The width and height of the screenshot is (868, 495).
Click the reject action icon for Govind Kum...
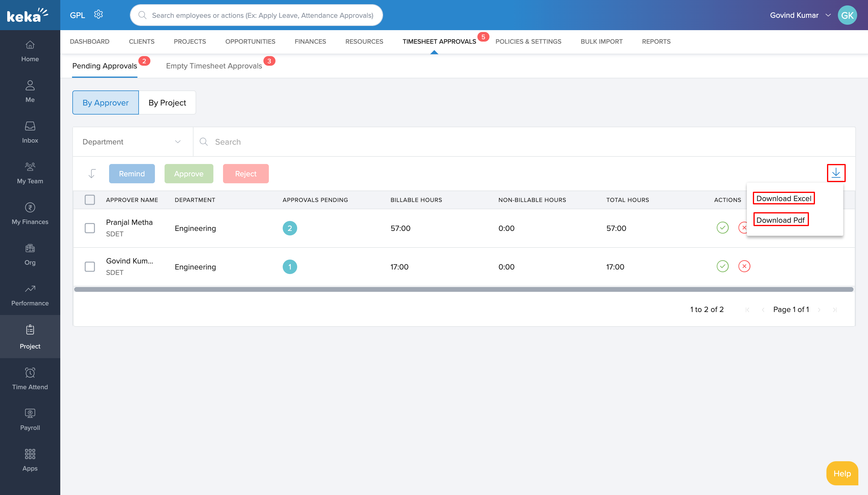pos(744,266)
